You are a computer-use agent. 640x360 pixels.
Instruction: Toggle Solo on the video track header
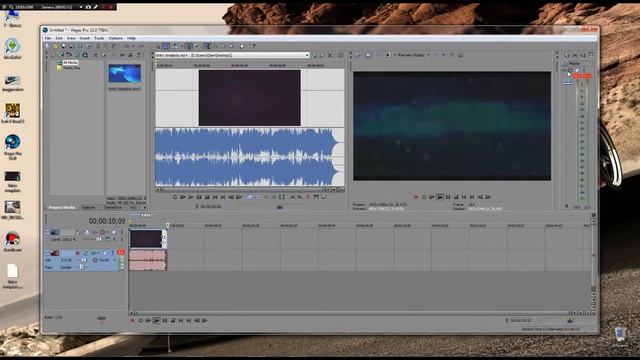click(121, 232)
